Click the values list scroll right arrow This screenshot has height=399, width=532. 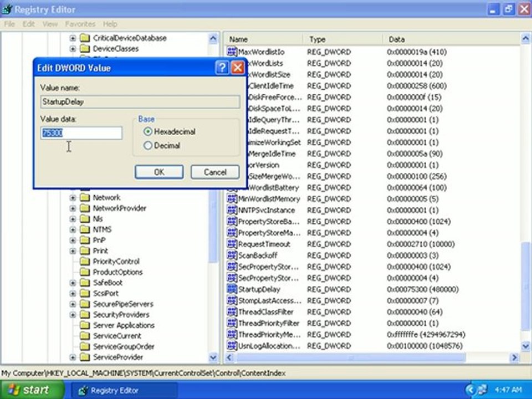coord(514,357)
